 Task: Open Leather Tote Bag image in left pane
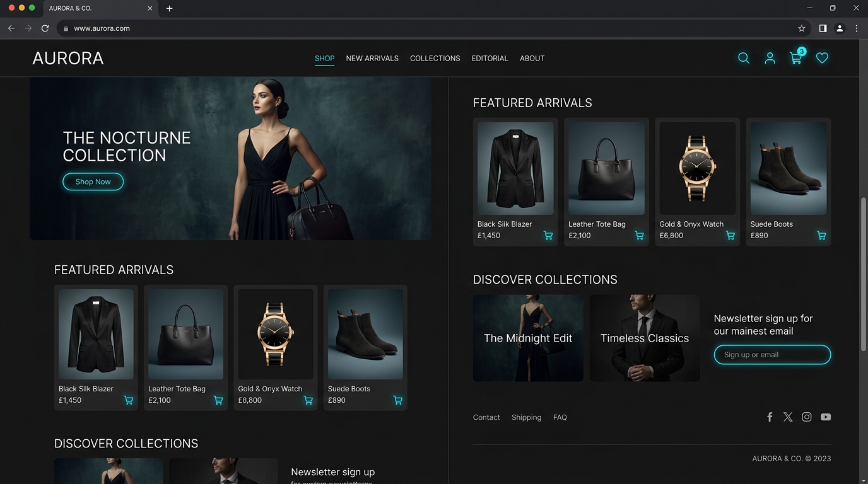[185, 334]
